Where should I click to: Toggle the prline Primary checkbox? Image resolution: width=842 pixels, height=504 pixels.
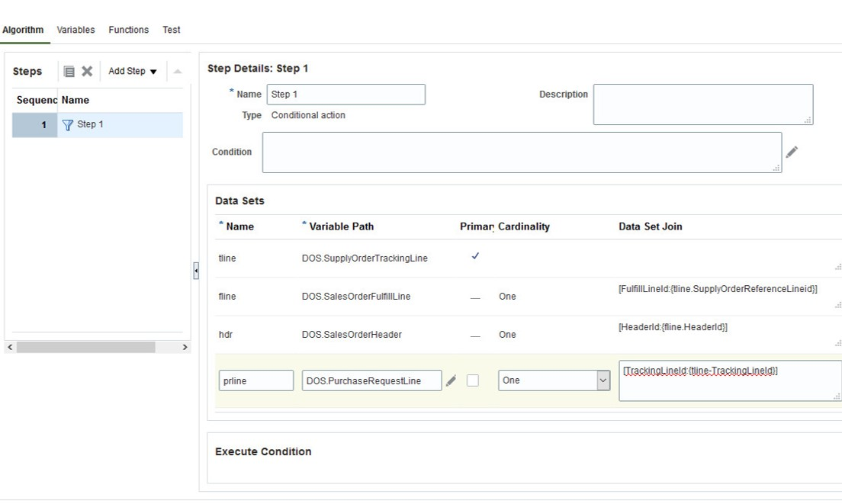click(473, 380)
